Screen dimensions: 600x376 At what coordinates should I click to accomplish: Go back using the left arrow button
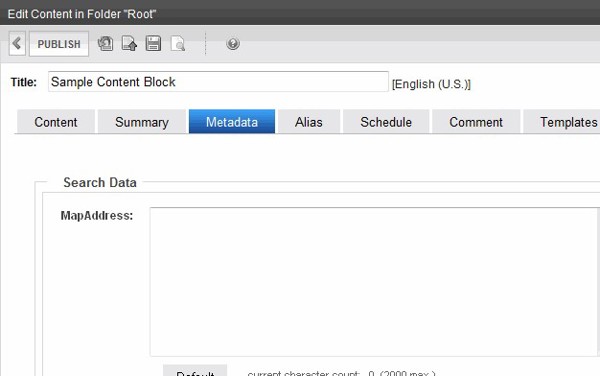tap(17, 44)
